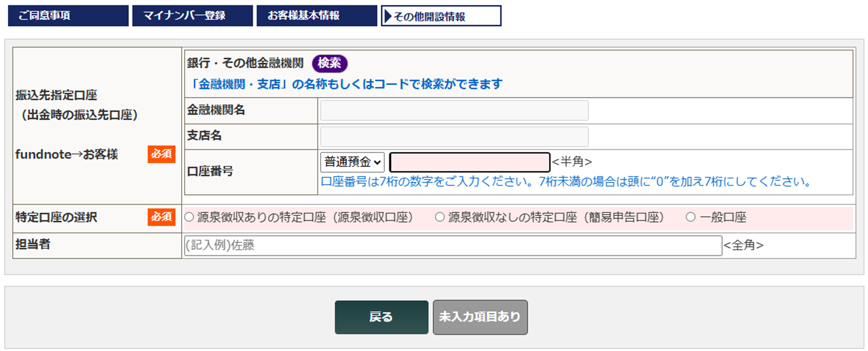Focus the pink 口座番号 input box
The image size is (868, 351).
pyautogui.click(x=470, y=162)
